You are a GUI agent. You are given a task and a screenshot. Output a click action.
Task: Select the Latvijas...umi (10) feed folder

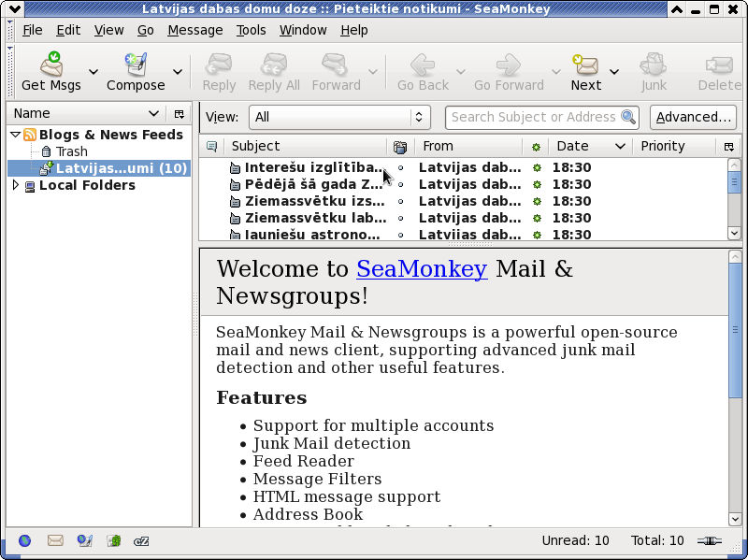(x=114, y=168)
